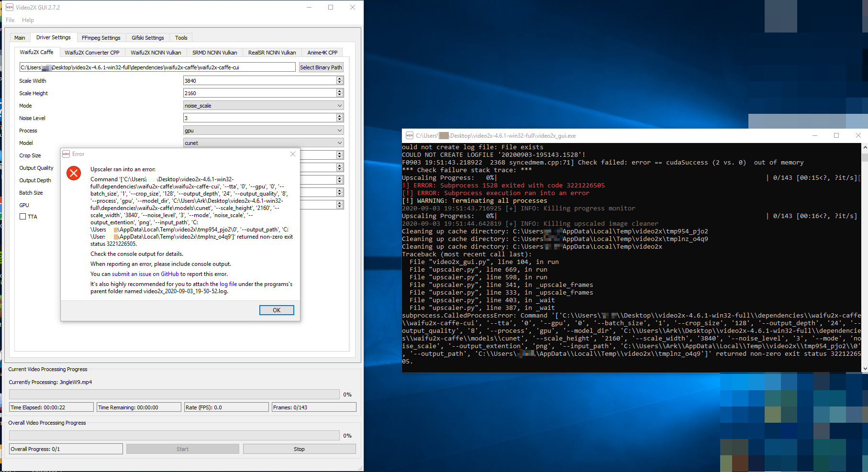Select the Waifu2X NCNN Vulkan tab
This screenshot has height=472, width=868.
click(156, 53)
